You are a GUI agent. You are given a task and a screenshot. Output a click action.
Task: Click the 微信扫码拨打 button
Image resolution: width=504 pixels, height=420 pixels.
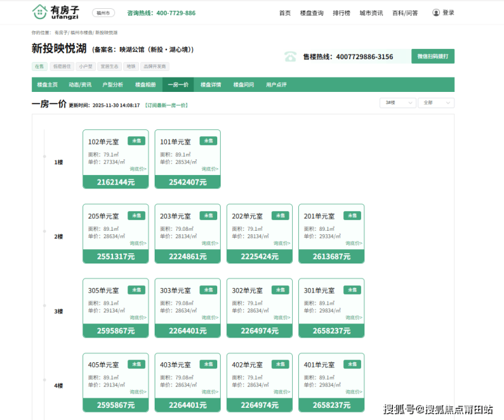[432, 56]
